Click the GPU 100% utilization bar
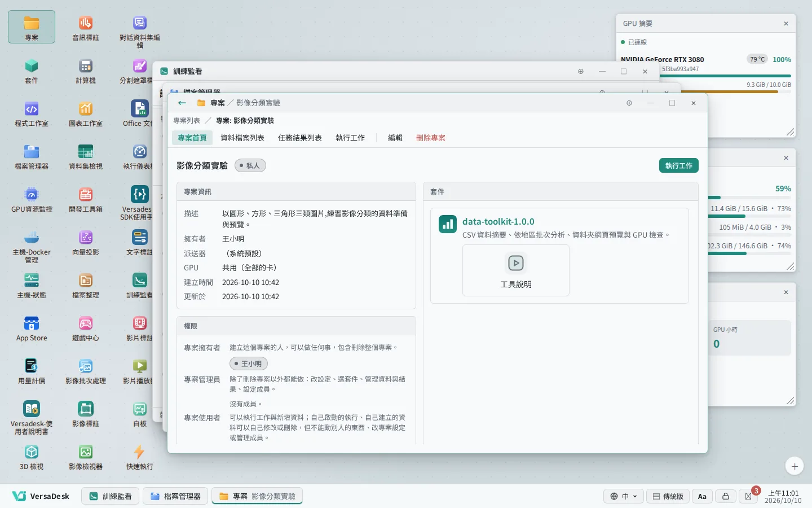 [x=725, y=76]
